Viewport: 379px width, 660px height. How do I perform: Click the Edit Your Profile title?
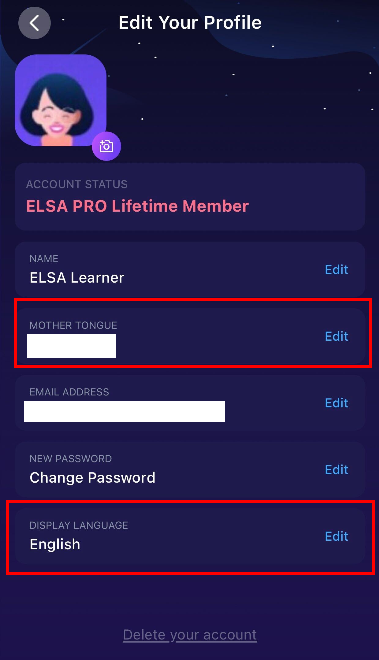click(190, 23)
